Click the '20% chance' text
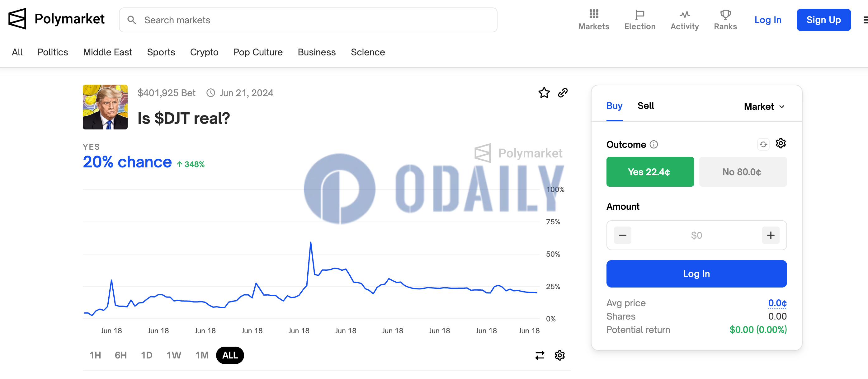 click(x=127, y=162)
